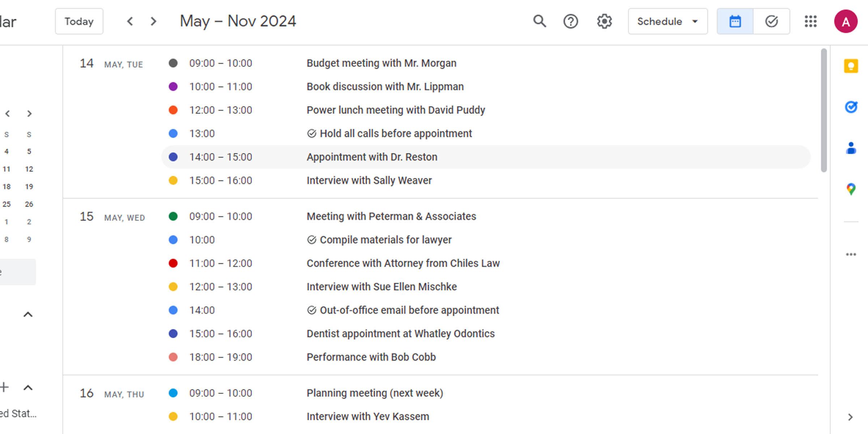Image resolution: width=868 pixels, height=434 pixels.
Task: Switch to Tasks-only view
Action: (771, 21)
